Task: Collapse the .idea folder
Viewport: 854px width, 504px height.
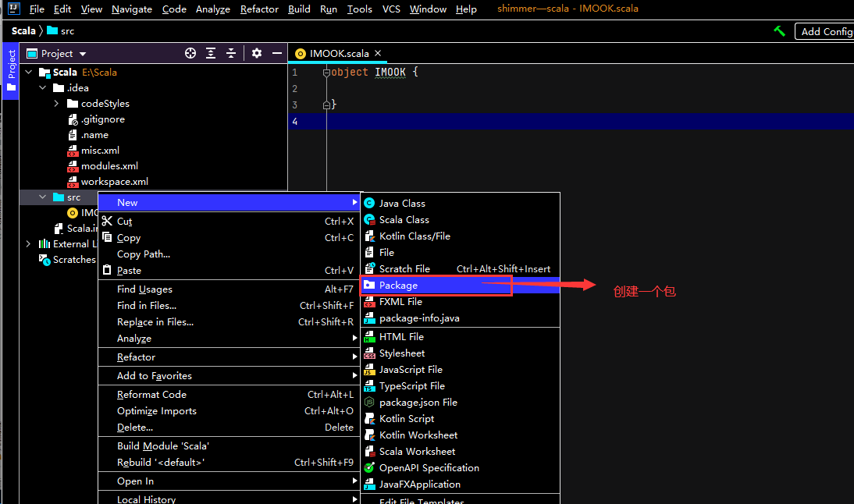Action: 42,87
